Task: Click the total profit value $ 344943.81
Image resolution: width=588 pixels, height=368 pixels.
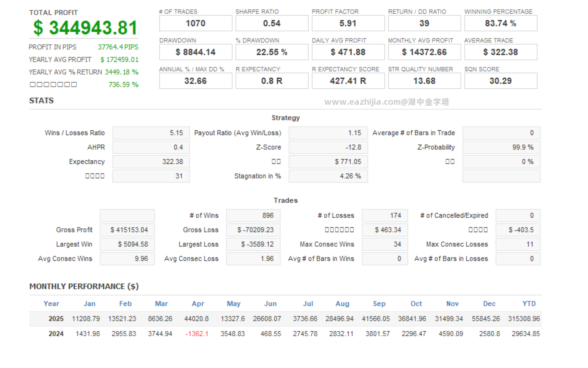Action: [85, 28]
